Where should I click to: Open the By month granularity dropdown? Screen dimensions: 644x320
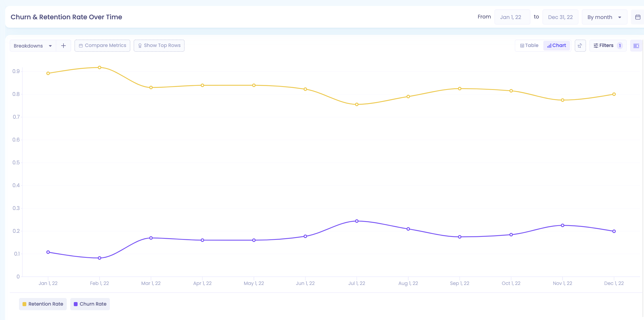(x=604, y=17)
